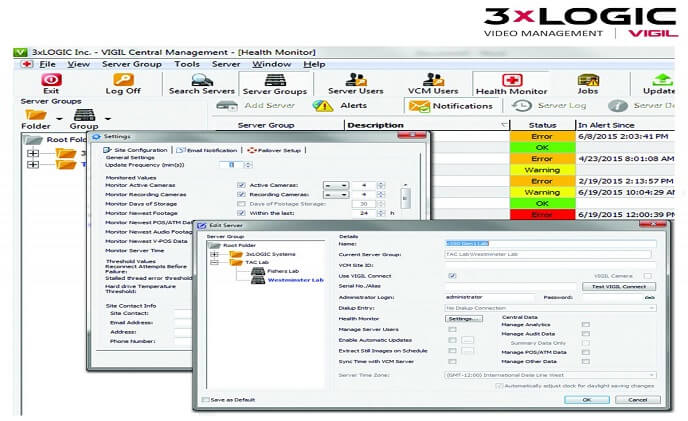Screen dimensions: 688x421
Task: Open the Group dropdown arrow under Server Groups
Action: 108,119
